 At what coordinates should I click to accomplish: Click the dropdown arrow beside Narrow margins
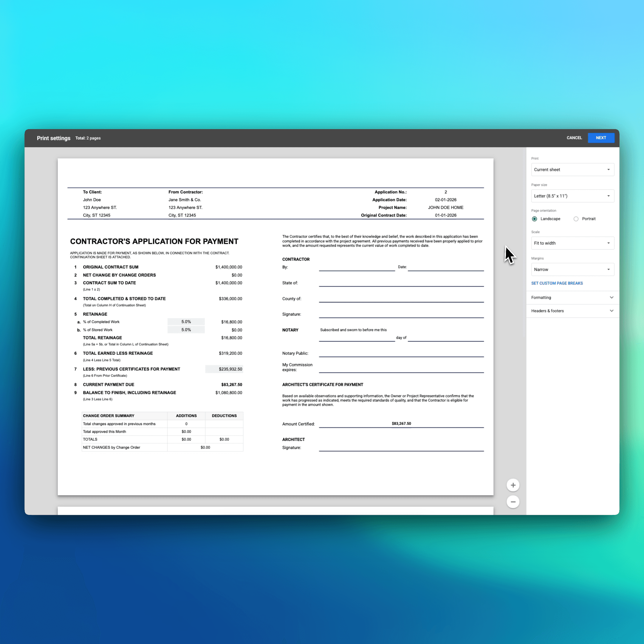[609, 269]
